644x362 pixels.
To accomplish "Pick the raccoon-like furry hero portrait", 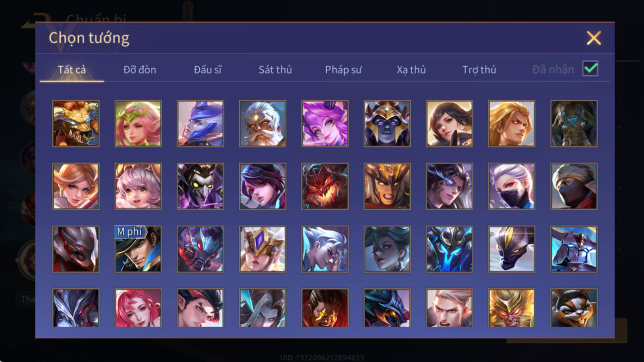I will coord(574,308).
